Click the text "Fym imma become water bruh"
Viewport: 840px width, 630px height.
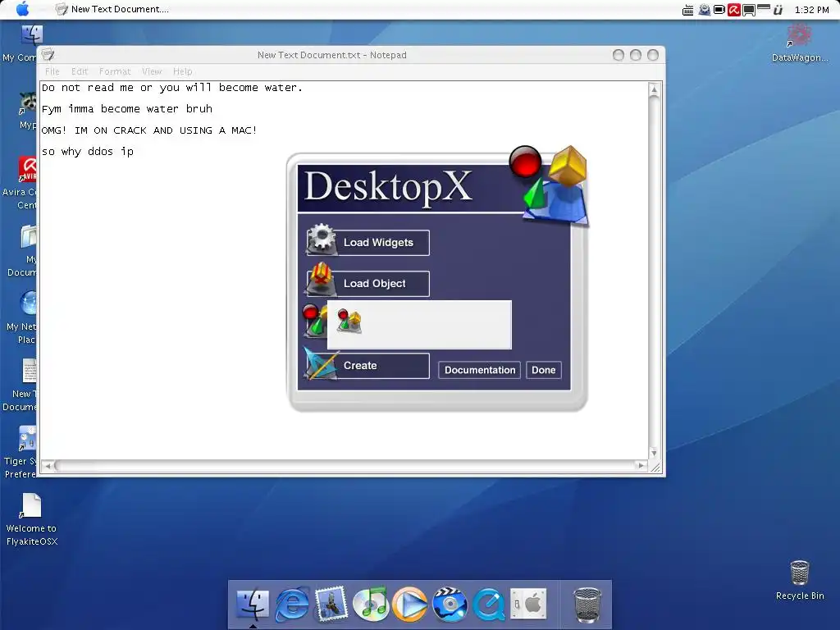tap(127, 109)
